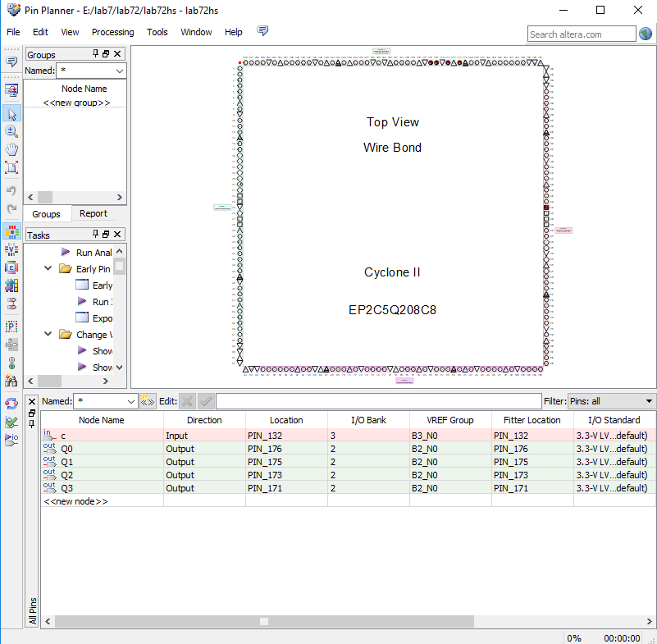
Task: Click the red X cancel edit icon
Action: (187, 401)
